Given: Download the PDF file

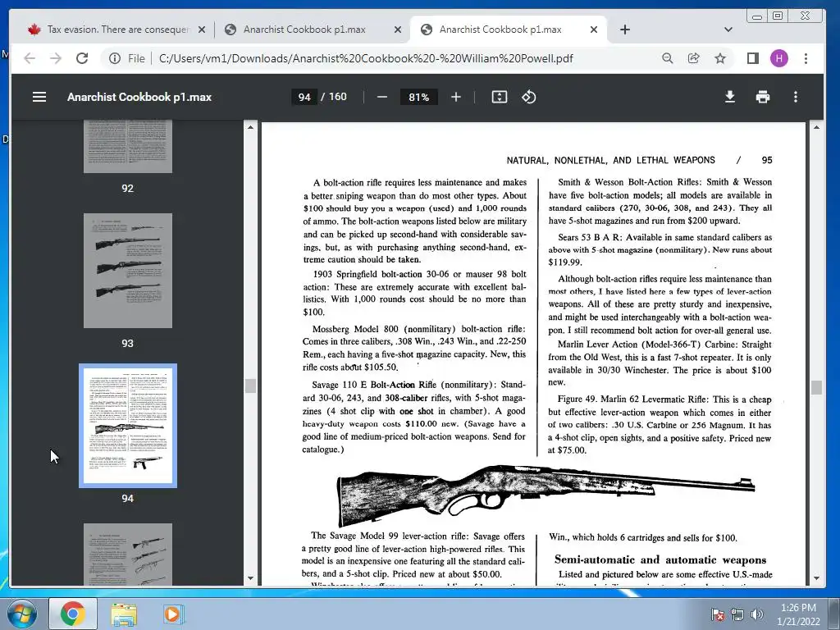Looking at the screenshot, I should point(729,97).
